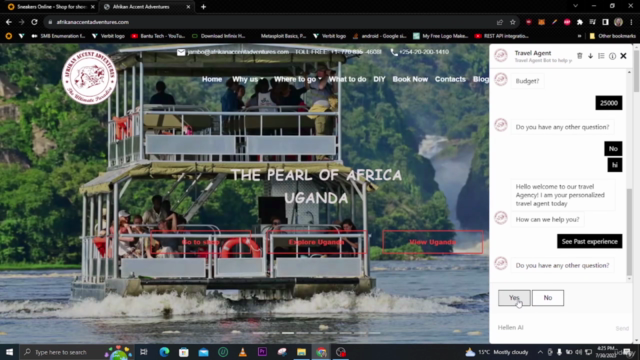The width and height of the screenshot is (640, 360).
Task: Click the download arrow in chat header
Action: (x=591, y=56)
